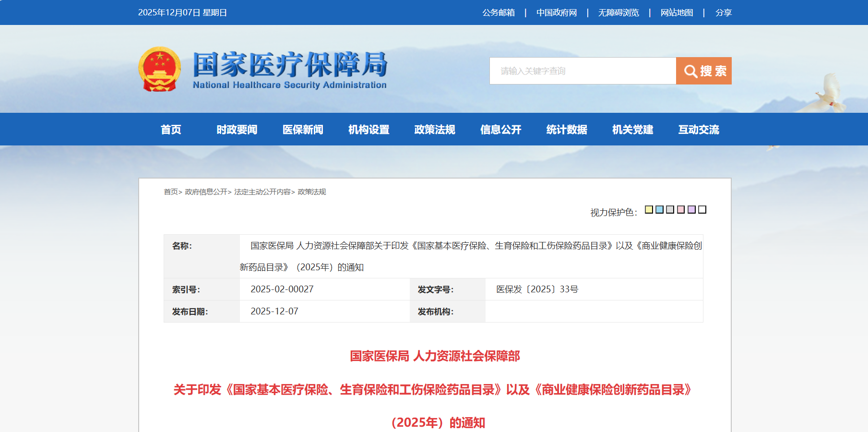Open 医保新闻 in the navigation bar
The image size is (868, 432).
[x=303, y=130]
